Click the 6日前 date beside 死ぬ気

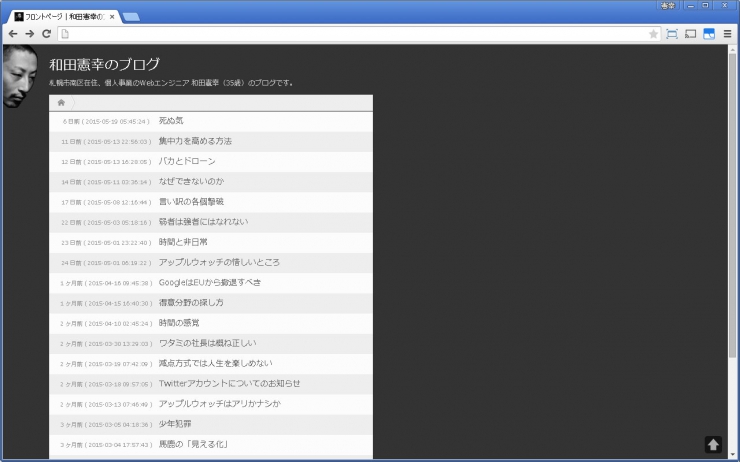(x=106, y=122)
